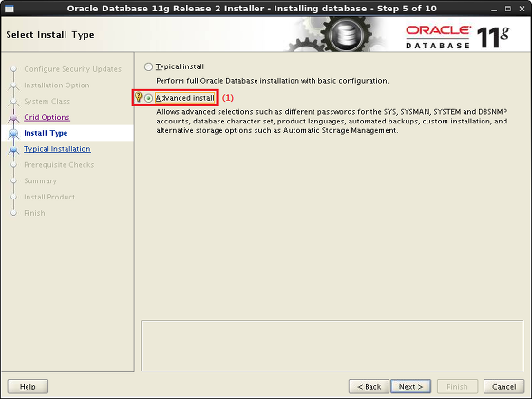Click the Installation Option step text
Image resolution: width=532 pixels, height=399 pixels.
(57, 85)
